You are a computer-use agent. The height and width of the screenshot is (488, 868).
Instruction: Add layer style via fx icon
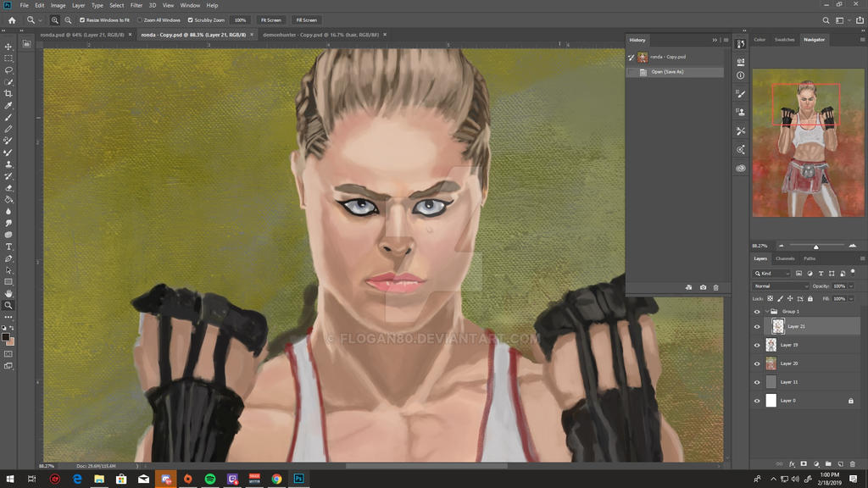[792, 464]
